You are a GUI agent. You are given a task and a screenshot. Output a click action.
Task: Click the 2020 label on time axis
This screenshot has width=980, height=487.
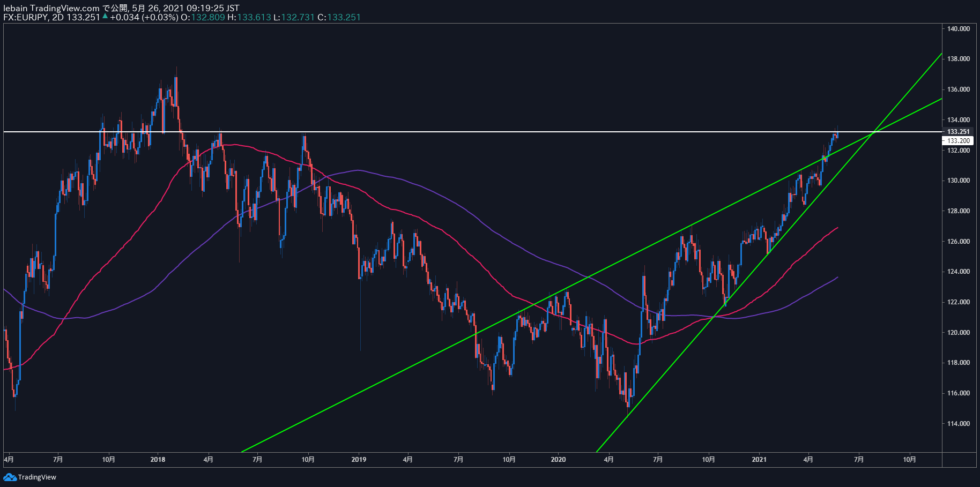click(x=558, y=460)
